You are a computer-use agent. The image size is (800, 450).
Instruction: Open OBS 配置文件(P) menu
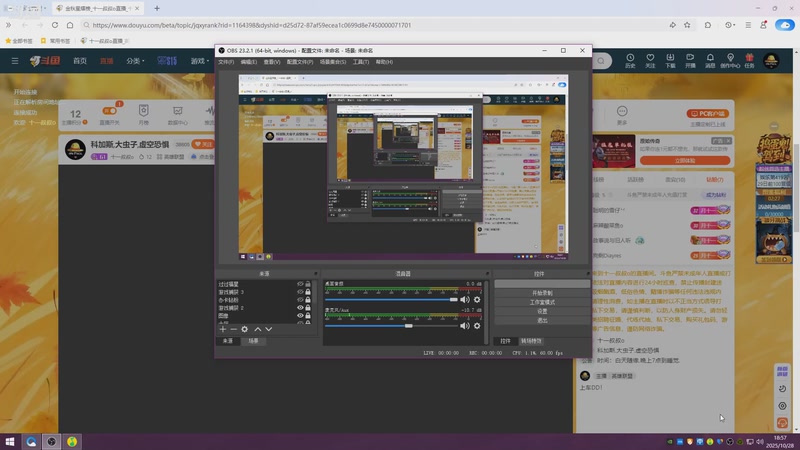(299, 62)
